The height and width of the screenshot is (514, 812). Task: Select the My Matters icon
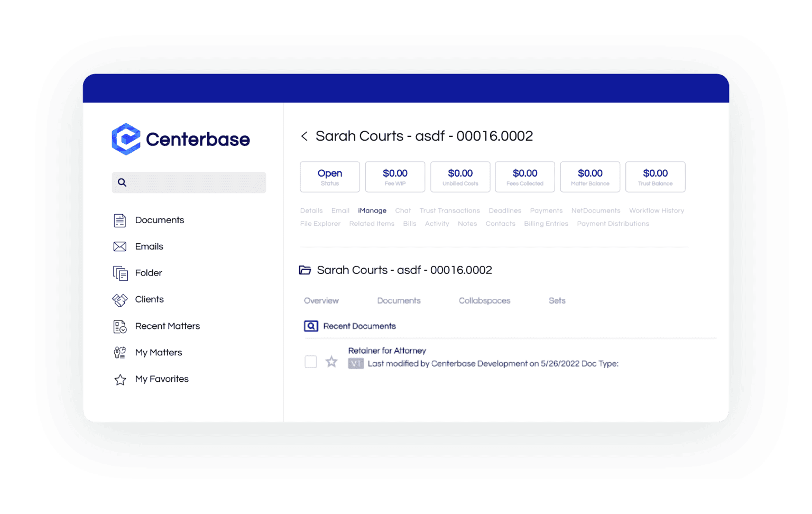(120, 352)
